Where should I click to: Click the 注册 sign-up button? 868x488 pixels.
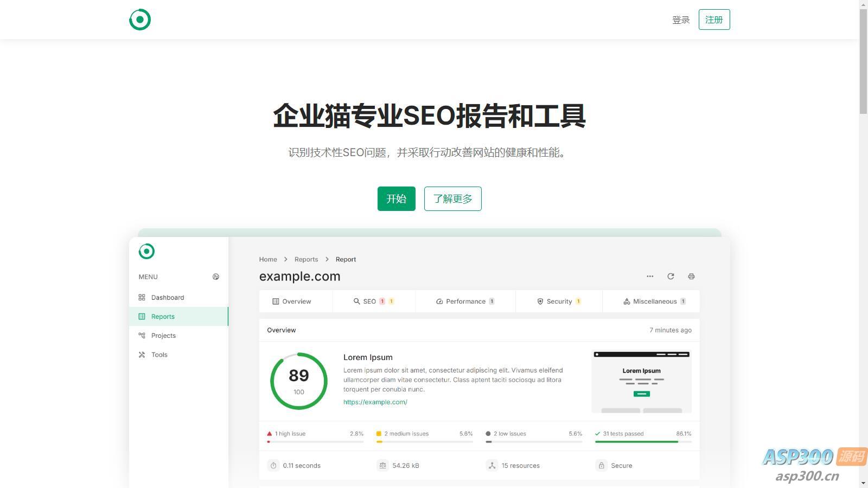pos(714,20)
